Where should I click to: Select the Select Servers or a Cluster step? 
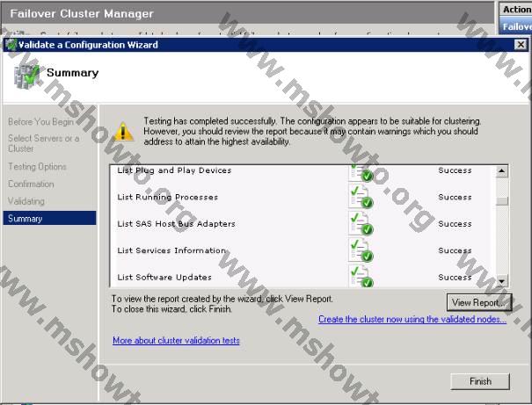point(43,143)
